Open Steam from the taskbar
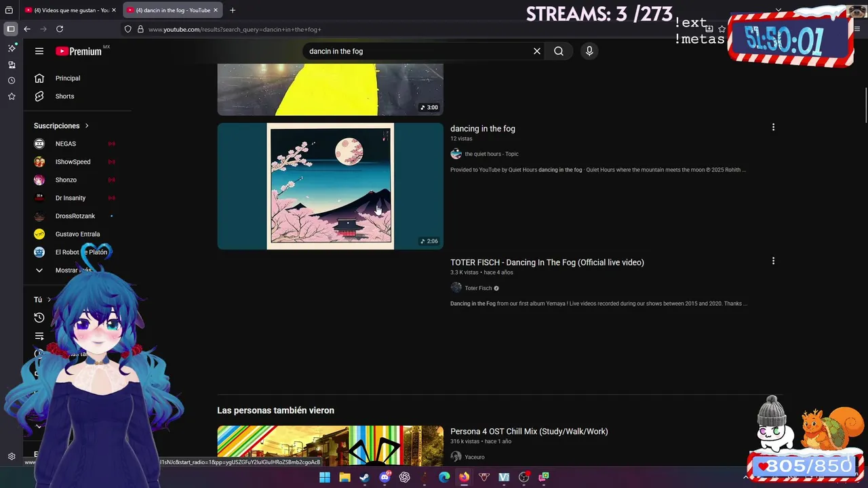This screenshot has width=868, height=488. tap(364, 477)
